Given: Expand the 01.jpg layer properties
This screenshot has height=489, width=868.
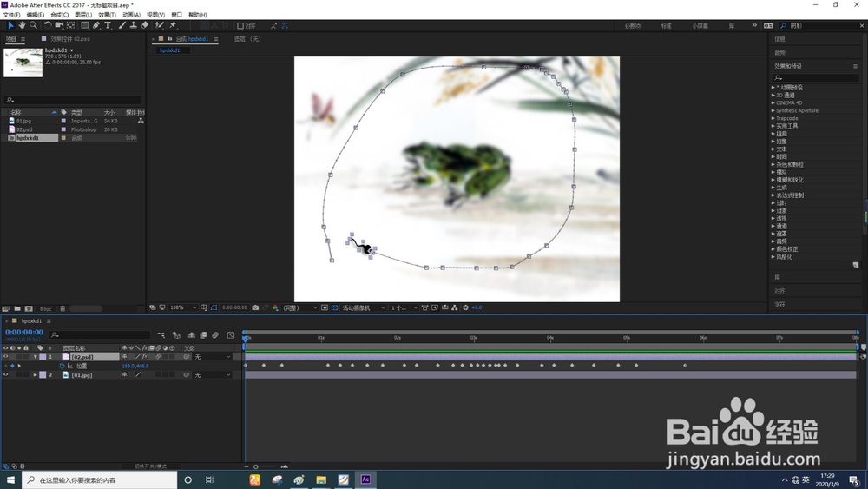Looking at the screenshot, I should [36, 375].
